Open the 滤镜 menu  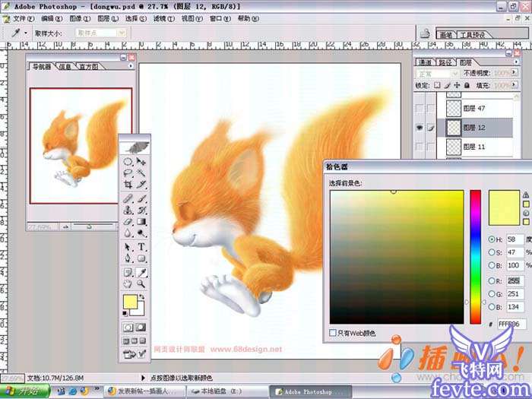coord(160,17)
